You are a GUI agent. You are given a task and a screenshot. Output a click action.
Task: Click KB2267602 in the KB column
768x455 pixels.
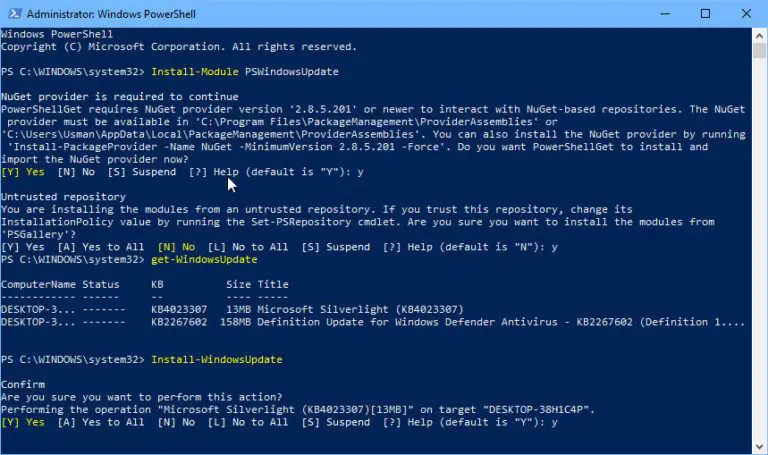tap(179, 322)
